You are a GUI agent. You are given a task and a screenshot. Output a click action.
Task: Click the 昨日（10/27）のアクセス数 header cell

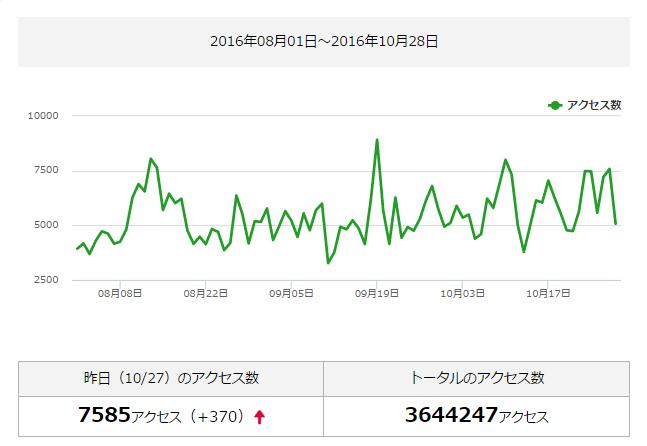[x=171, y=378]
